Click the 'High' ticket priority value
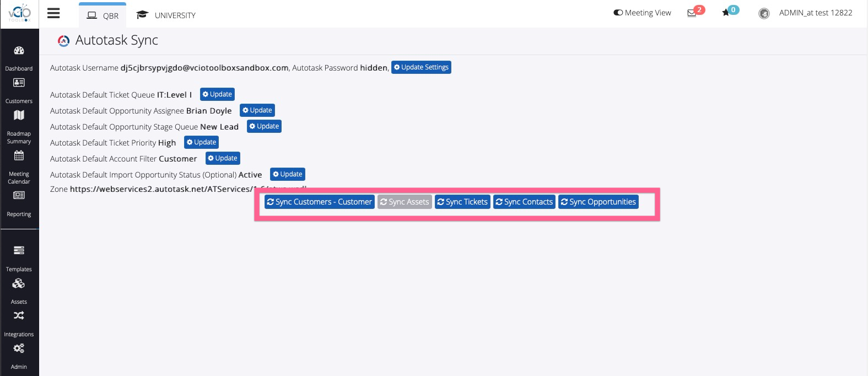The width and height of the screenshot is (868, 376). (x=167, y=143)
